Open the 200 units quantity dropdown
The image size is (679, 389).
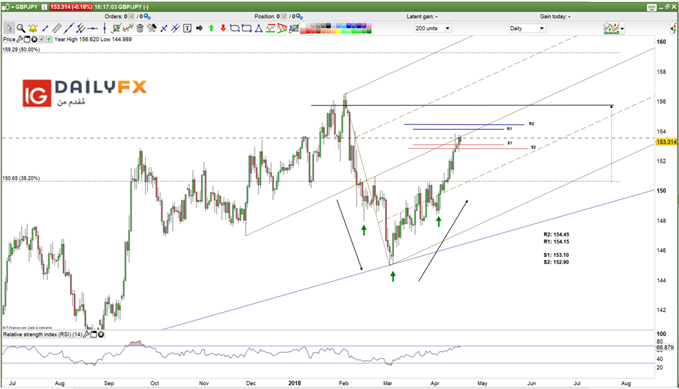[433, 28]
